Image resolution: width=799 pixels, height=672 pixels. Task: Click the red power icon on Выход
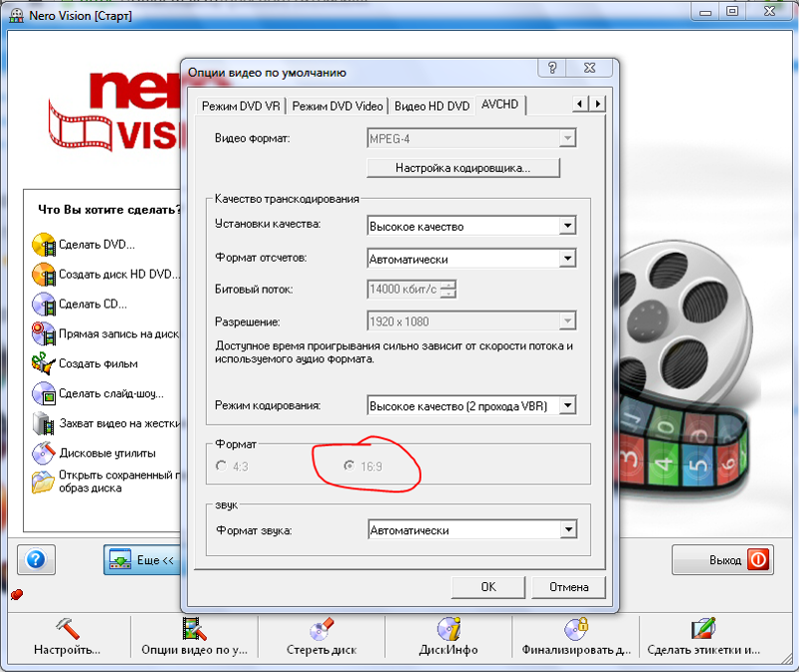coord(758,560)
